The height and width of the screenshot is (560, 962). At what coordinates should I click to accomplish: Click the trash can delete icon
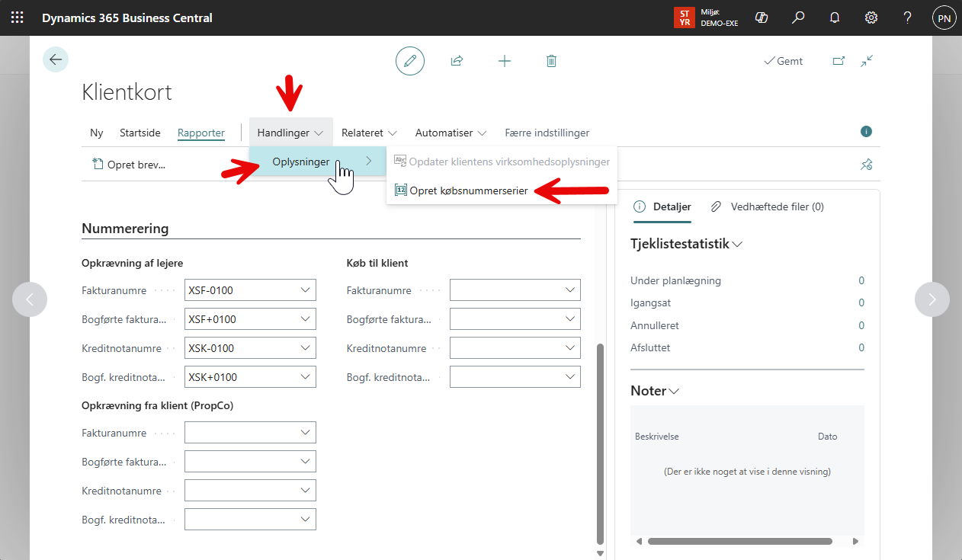552,61
